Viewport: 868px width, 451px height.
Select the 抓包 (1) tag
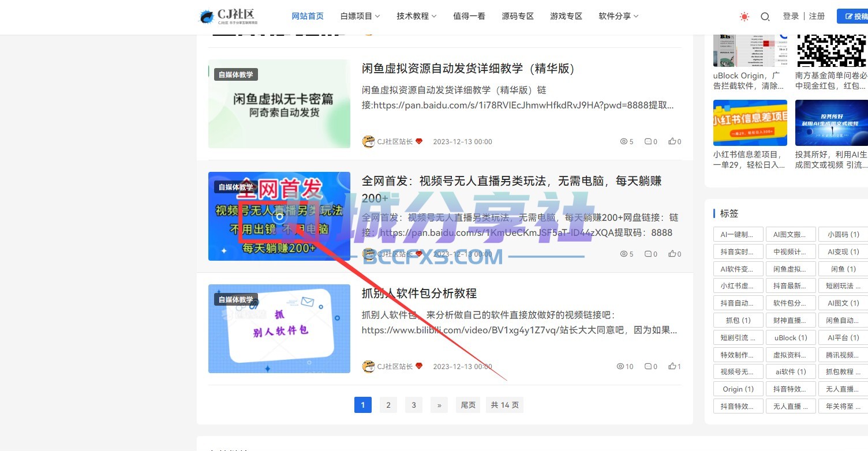pyautogui.click(x=738, y=320)
